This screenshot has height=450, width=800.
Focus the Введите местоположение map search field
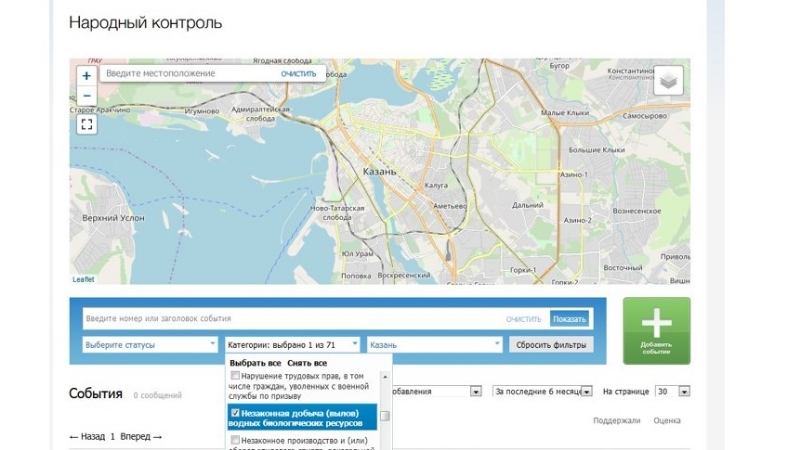coord(188,74)
